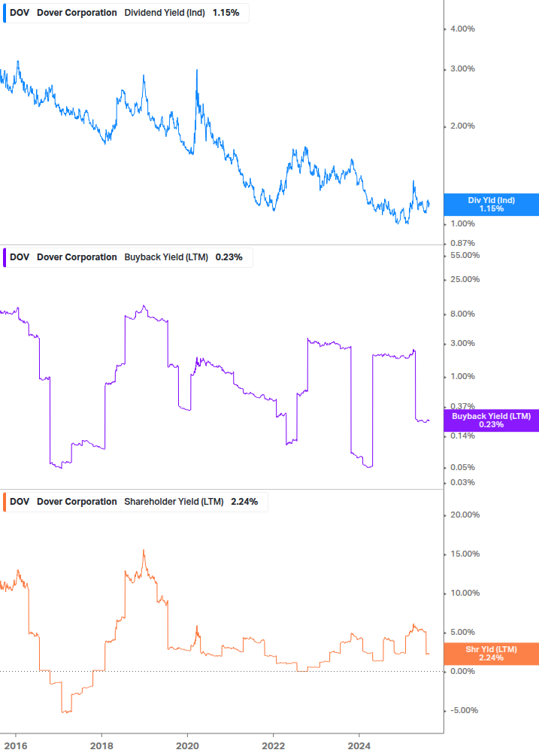539x756 pixels.
Task: Select the blue Div Yld (Ind) 1.15% value tag
Action: coord(492,205)
